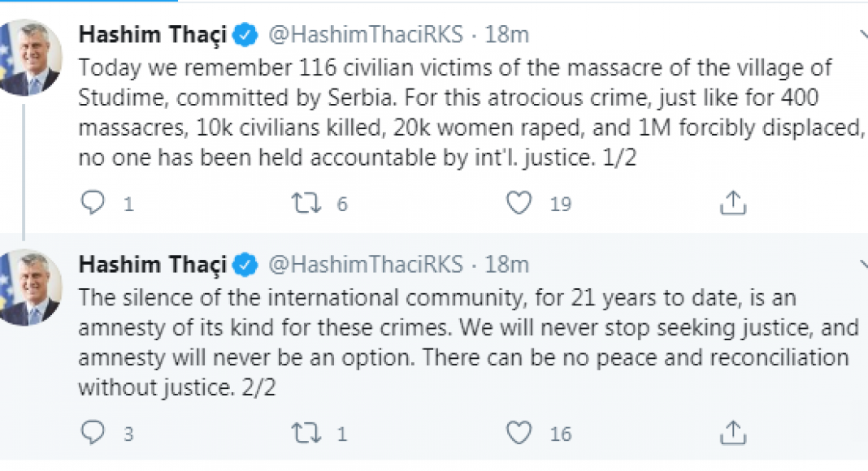Image resolution: width=868 pixels, height=471 pixels.
Task: Click the @HashimThaciRKS handle in second tweet
Action: click(x=365, y=265)
